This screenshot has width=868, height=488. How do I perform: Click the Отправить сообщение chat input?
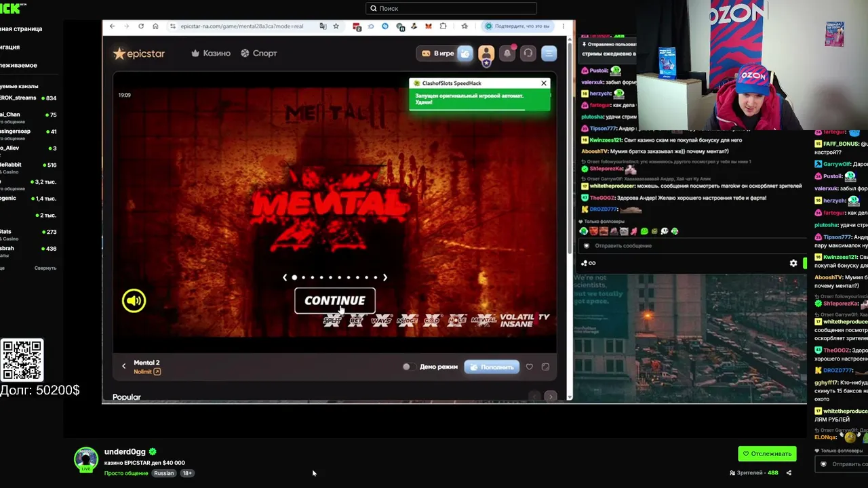[x=692, y=245]
